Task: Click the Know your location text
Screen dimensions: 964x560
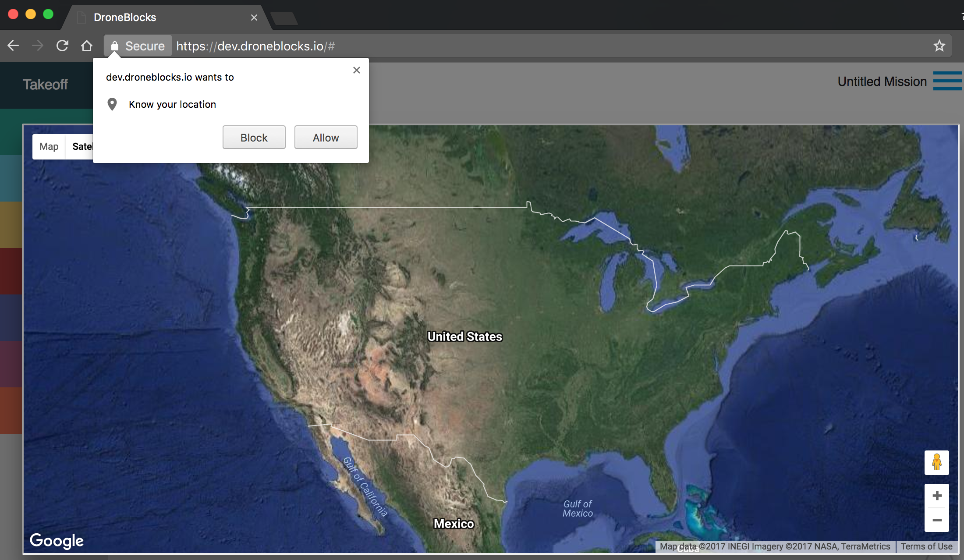Action: tap(172, 104)
